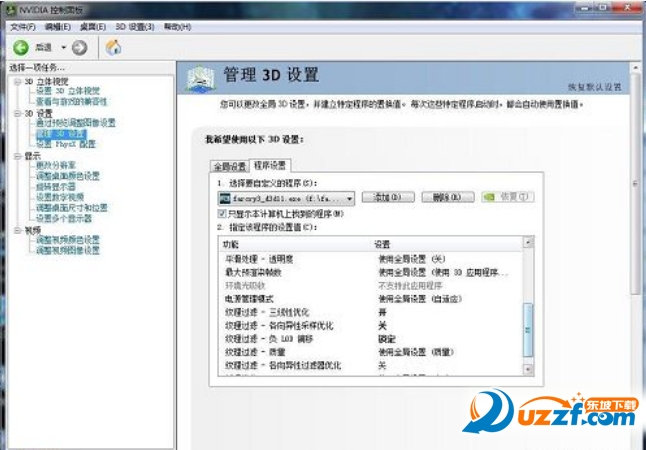Click the NVIDIA icon in the title bar
This screenshot has height=450, width=646.
(12, 8)
